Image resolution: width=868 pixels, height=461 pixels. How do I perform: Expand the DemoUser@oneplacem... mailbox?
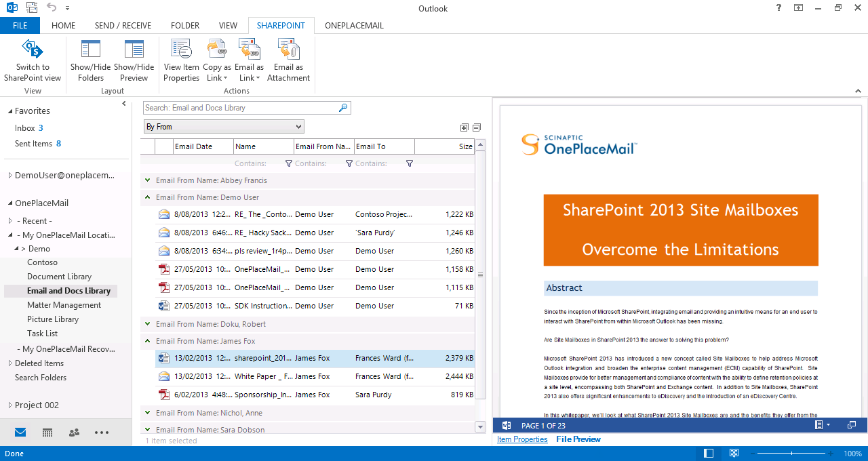point(9,176)
